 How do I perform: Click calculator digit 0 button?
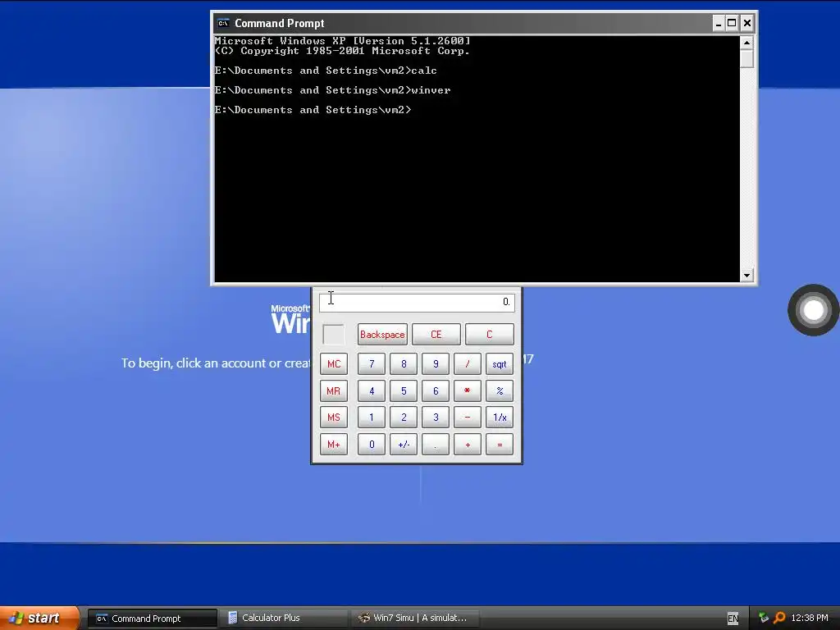pyautogui.click(x=372, y=444)
